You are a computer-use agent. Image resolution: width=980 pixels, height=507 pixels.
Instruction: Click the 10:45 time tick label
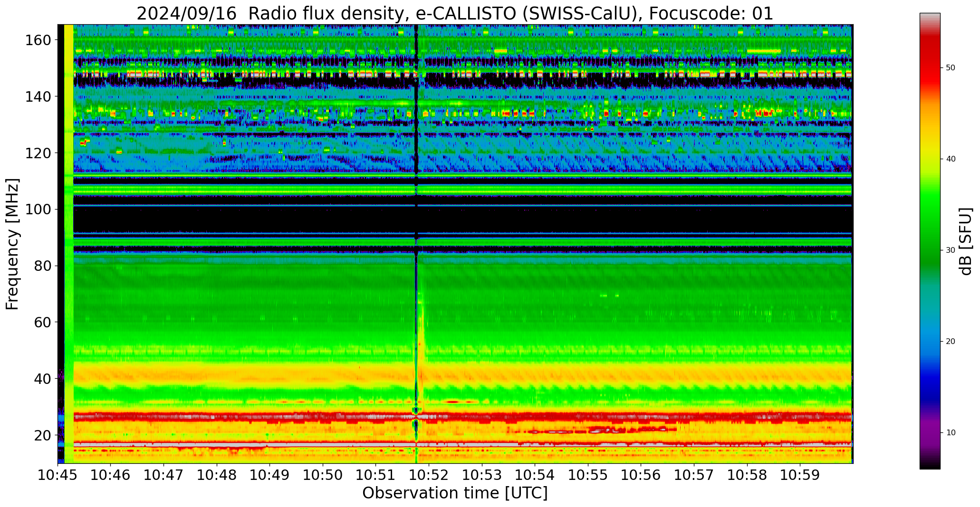[x=58, y=475]
